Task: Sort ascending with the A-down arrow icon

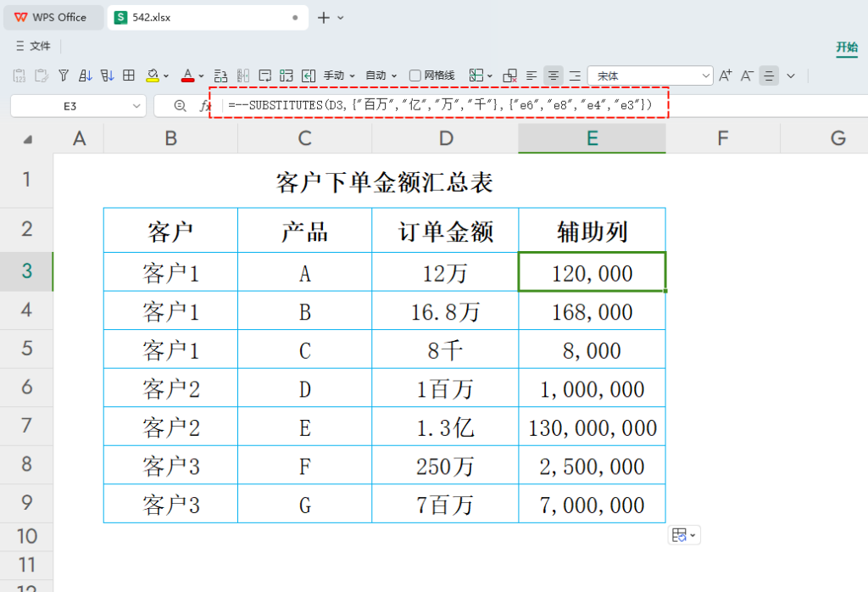Action: [x=86, y=75]
